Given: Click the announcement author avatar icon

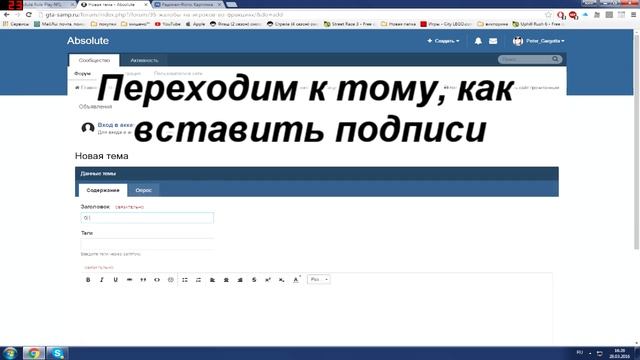Looking at the screenshot, I should coord(88,128).
